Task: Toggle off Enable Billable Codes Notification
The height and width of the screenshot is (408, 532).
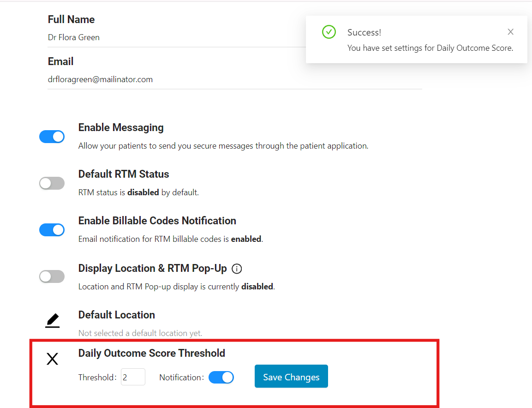Action: click(52, 230)
